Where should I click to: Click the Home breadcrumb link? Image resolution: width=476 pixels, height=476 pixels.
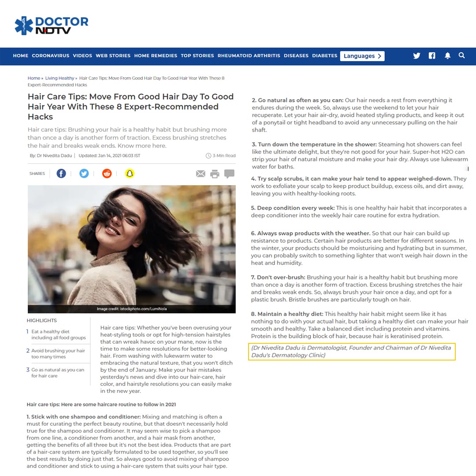click(33, 78)
